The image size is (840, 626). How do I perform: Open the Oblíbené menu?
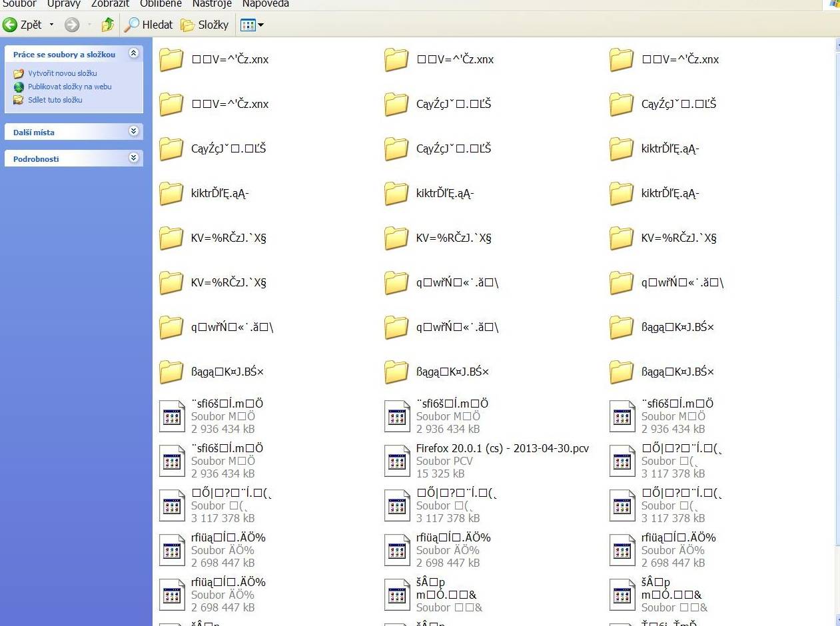pos(161,3)
